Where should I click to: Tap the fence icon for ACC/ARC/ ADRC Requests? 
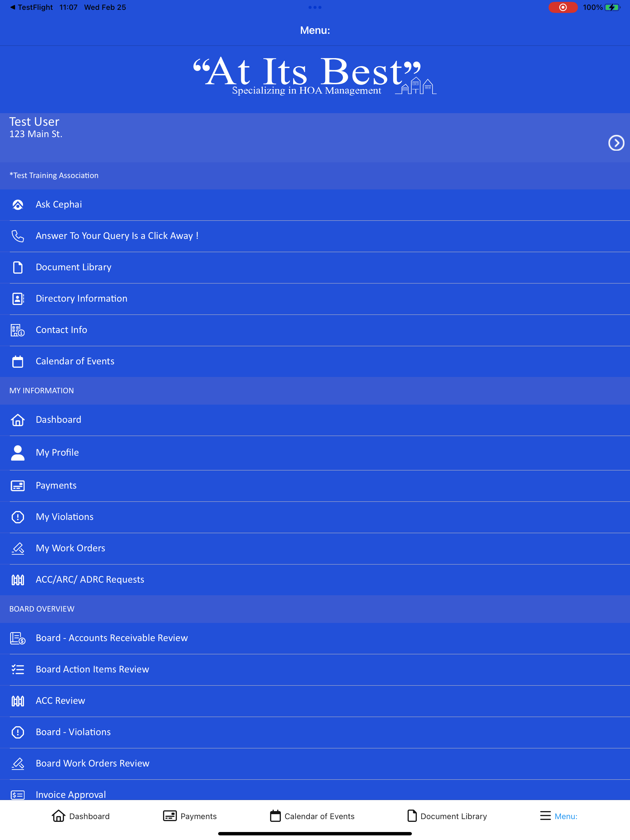click(18, 580)
